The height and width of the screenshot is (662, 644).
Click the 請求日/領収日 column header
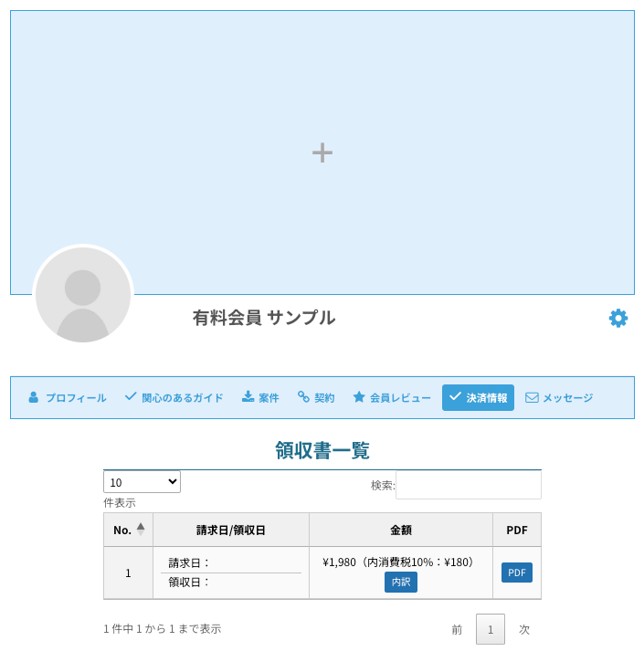(x=231, y=530)
